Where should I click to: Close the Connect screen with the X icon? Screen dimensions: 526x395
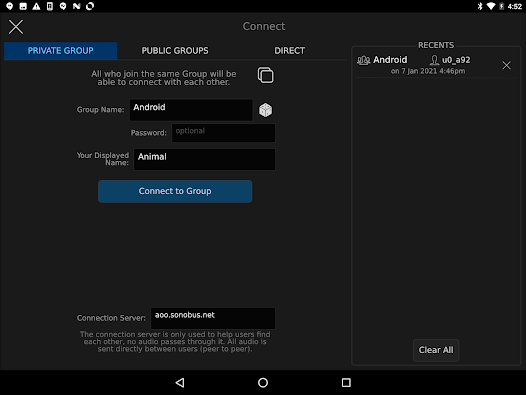click(16, 27)
